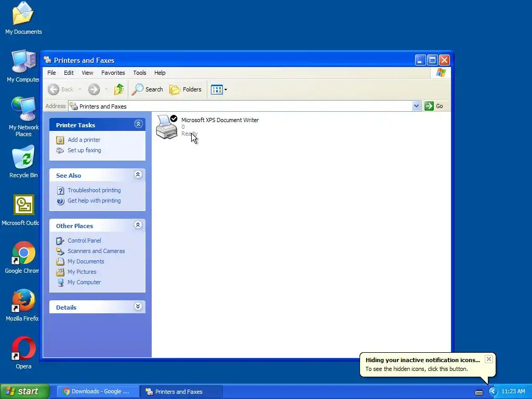Click the Set up faxing link
The height and width of the screenshot is (399, 532).
click(84, 150)
